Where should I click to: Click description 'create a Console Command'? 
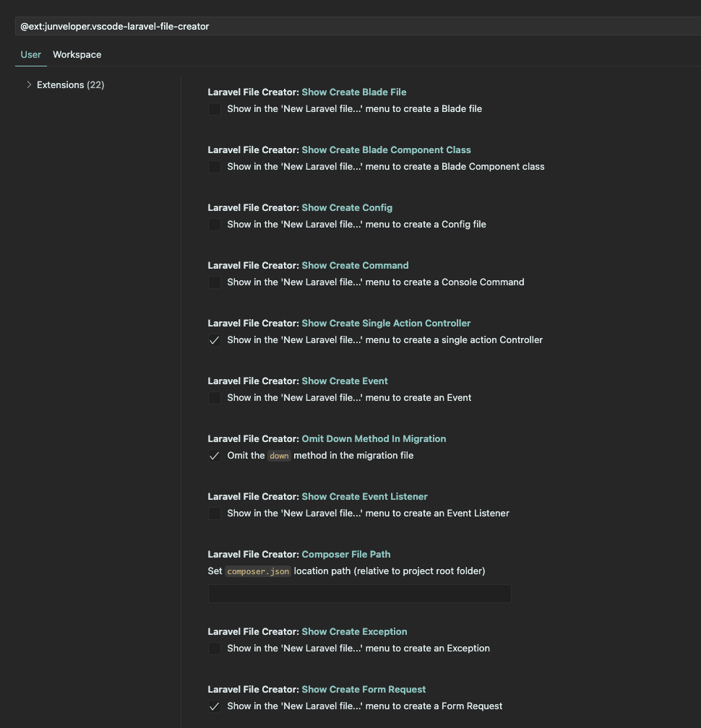[464, 282]
